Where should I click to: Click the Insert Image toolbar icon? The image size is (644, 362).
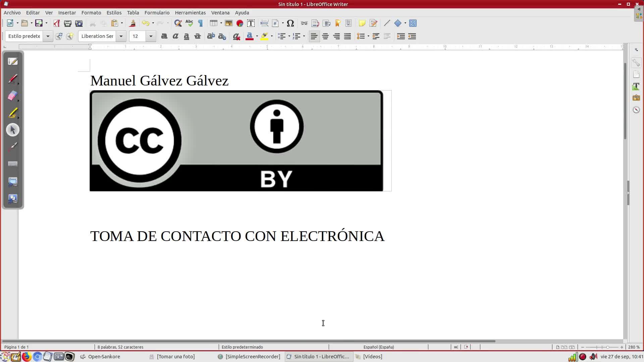point(229,23)
